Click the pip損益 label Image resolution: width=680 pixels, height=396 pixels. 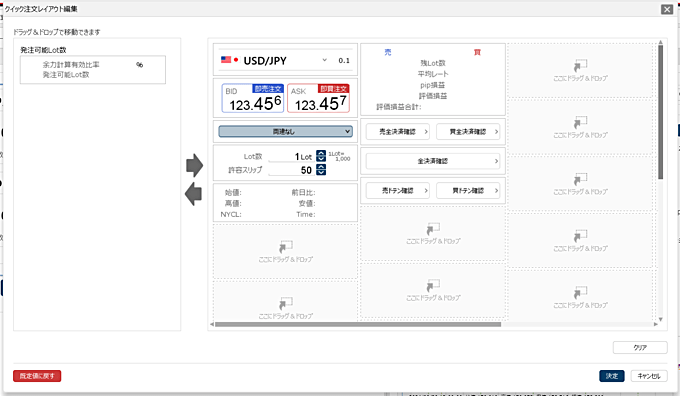point(433,85)
